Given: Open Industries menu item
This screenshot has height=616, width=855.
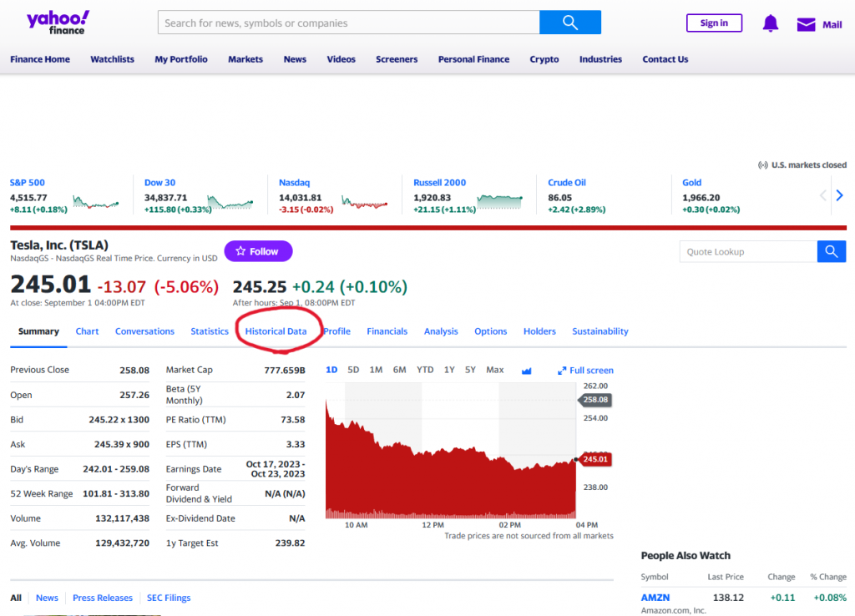Looking at the screenshot, I should click(600, 59).
